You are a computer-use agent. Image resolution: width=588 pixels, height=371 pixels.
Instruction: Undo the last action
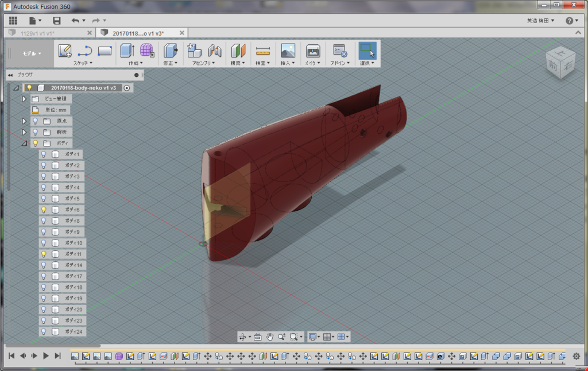pyautogui.click(x=75, y=21)
